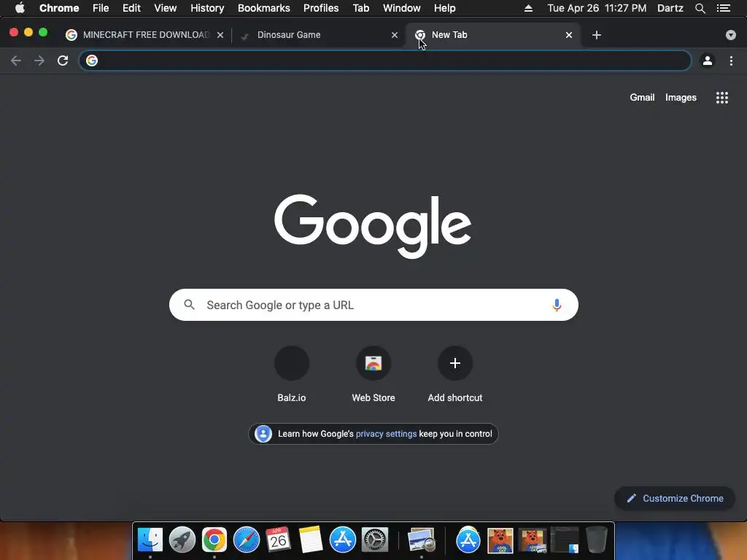Open a new tab with plus button
The image size is (747, 560).
(597, 35)
